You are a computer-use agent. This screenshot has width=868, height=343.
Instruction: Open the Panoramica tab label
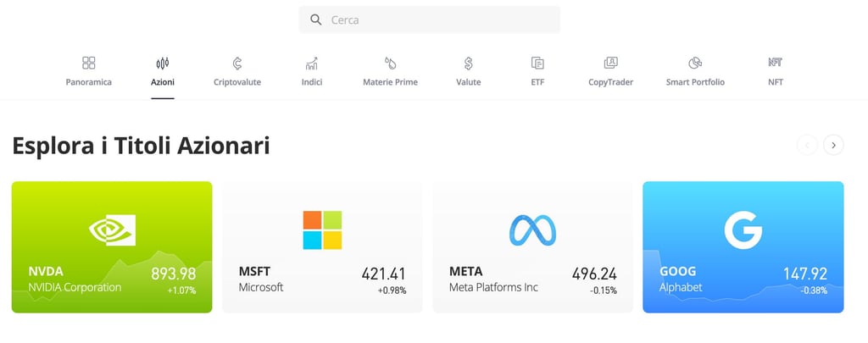point(88,82)
